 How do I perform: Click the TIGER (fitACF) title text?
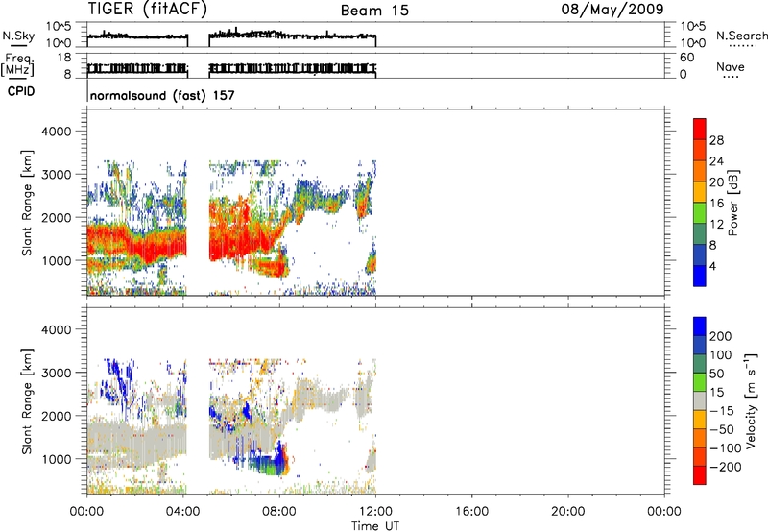click(x=148, y=9)
